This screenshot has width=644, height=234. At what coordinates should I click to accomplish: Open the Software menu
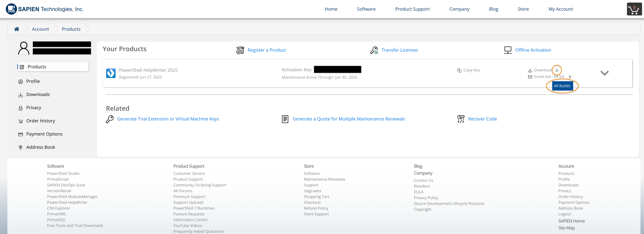coord(366,9)
